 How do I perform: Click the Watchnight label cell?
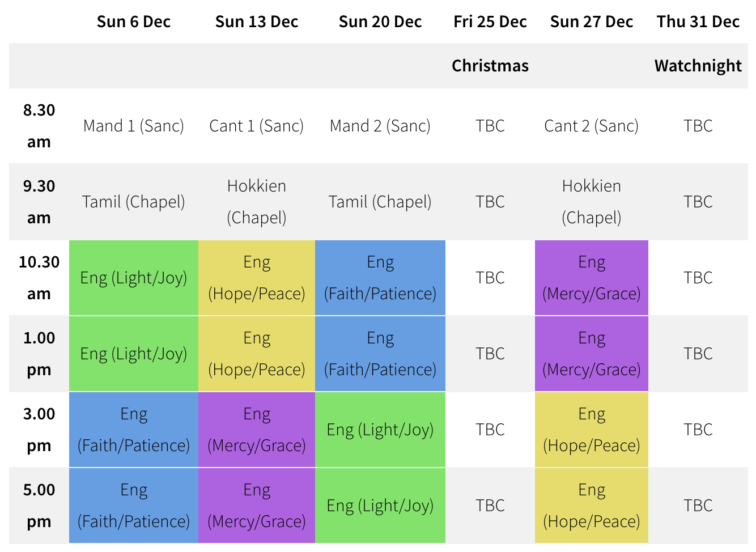point(698,66)
